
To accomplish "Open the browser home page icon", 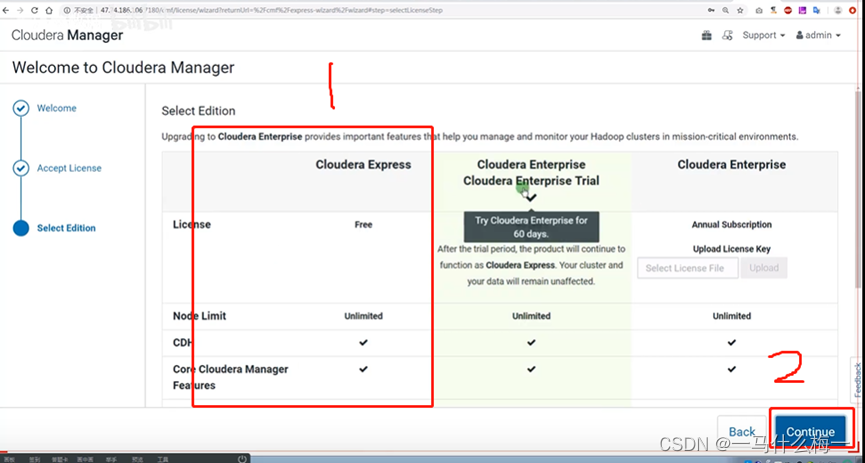I will click(x=49, y=10).
